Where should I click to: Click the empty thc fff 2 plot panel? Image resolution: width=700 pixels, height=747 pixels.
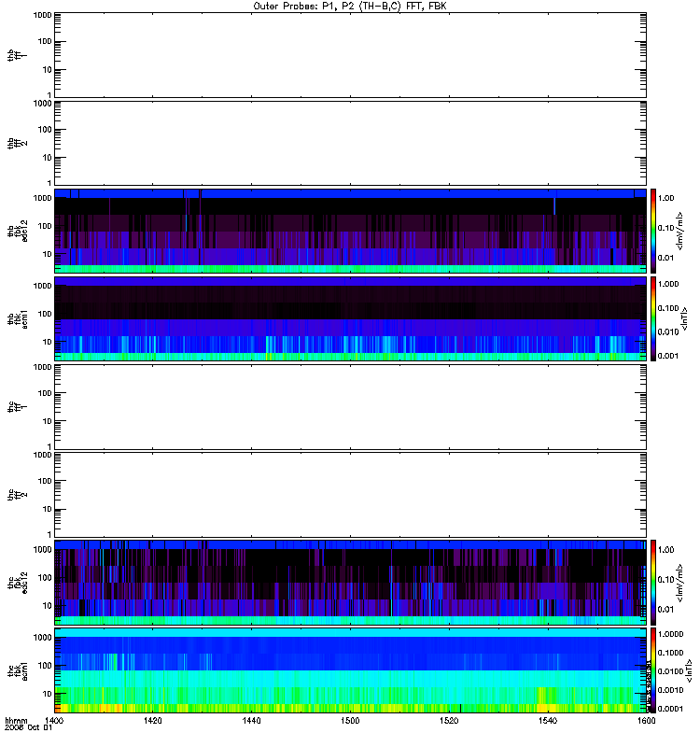point(350,495)
